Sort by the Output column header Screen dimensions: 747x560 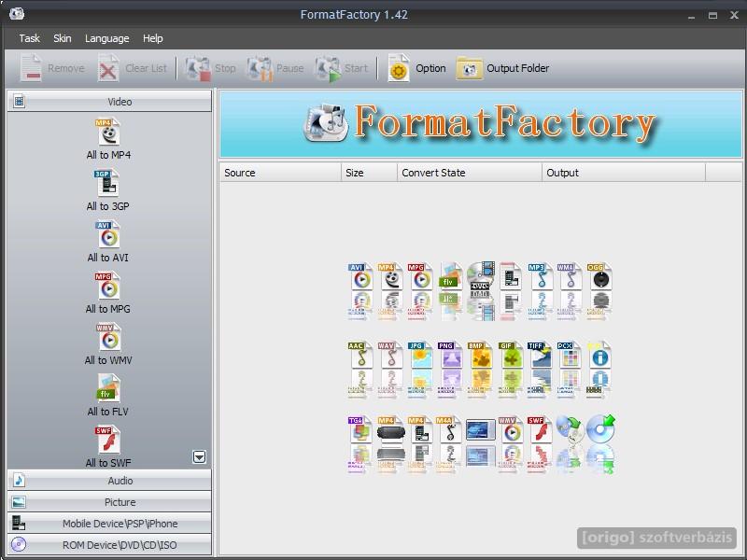tap(624, 173)
